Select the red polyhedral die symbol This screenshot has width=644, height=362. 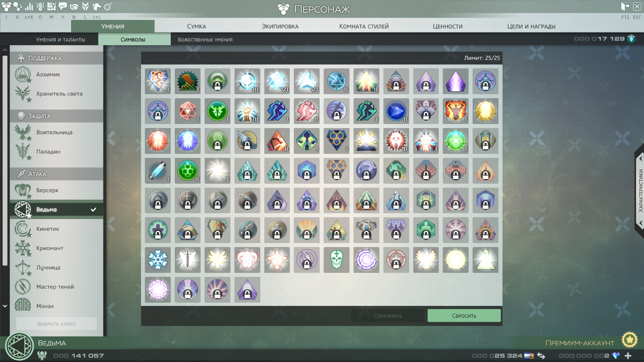(187, 111)
